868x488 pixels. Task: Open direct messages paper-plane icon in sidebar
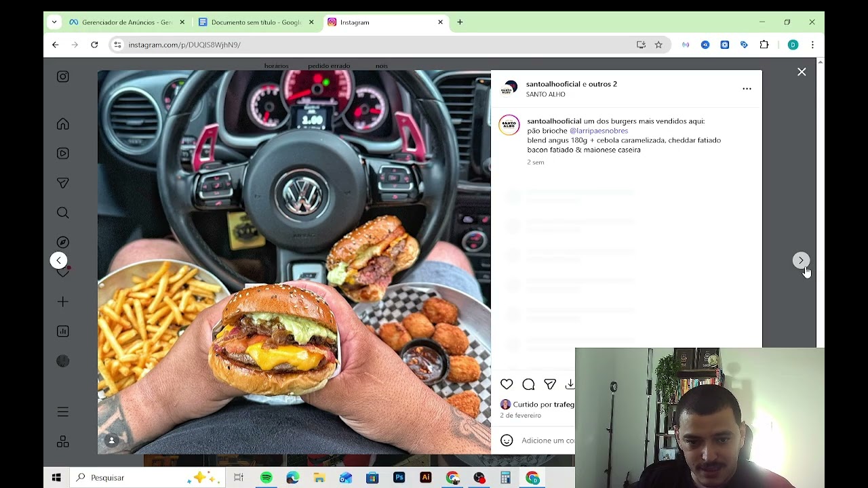coord(62,183)
